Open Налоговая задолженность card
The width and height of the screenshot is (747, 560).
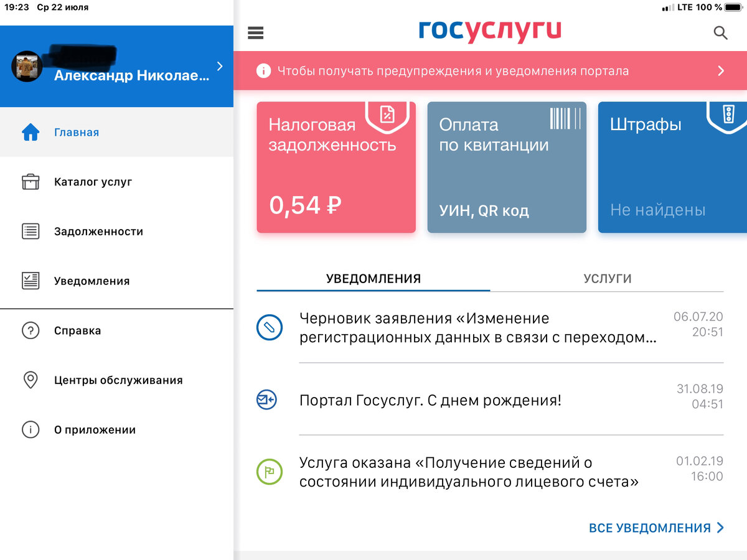(x=336, y=167)
